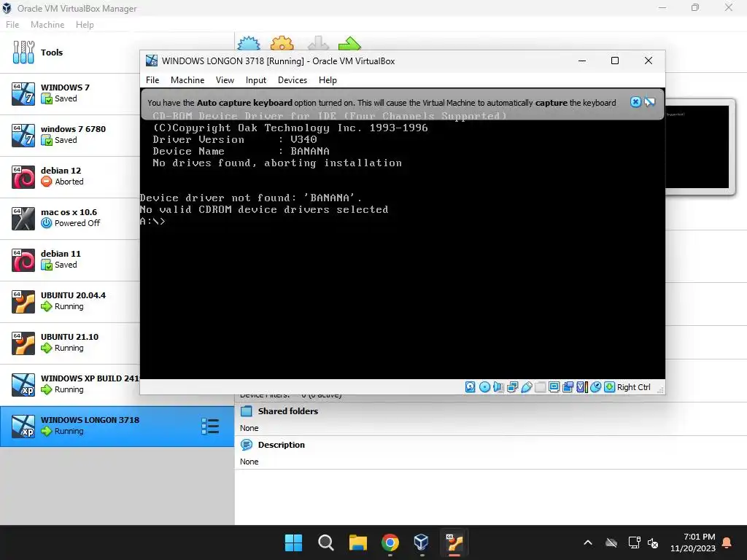Open the notification bell in the taskbar
The width and height of the screenshot is (747, 560).
click(727, 542)
